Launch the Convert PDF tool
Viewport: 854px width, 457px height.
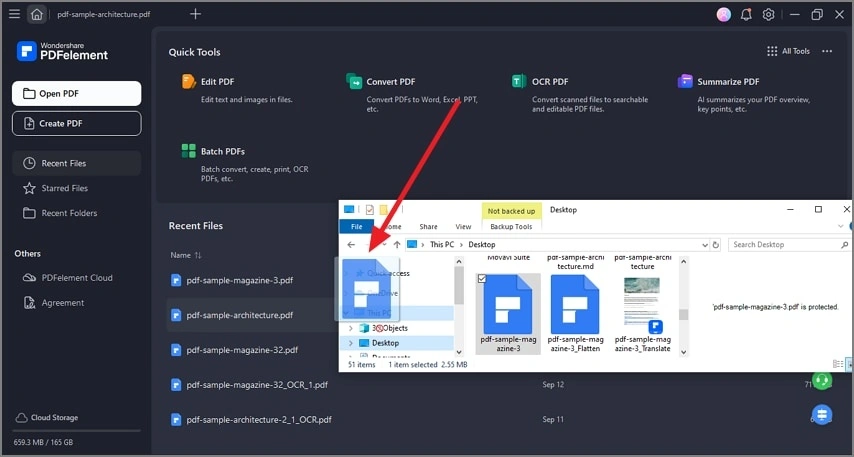392,81
